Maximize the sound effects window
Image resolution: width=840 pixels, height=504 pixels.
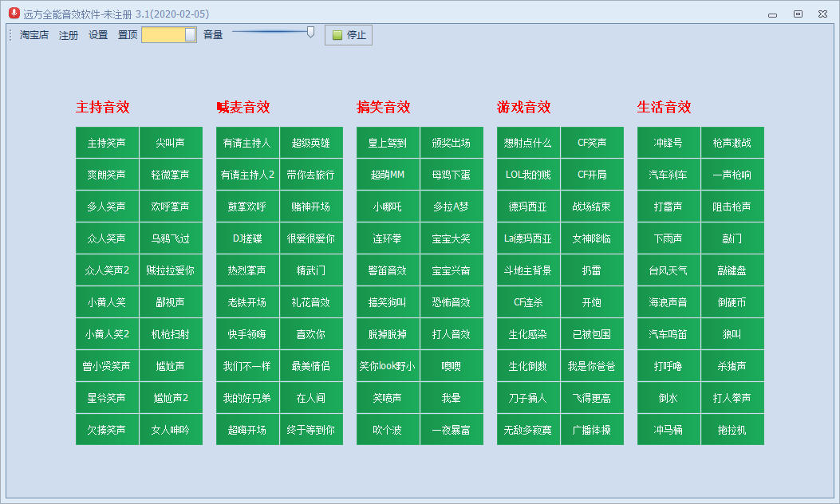tap(798, 14)
